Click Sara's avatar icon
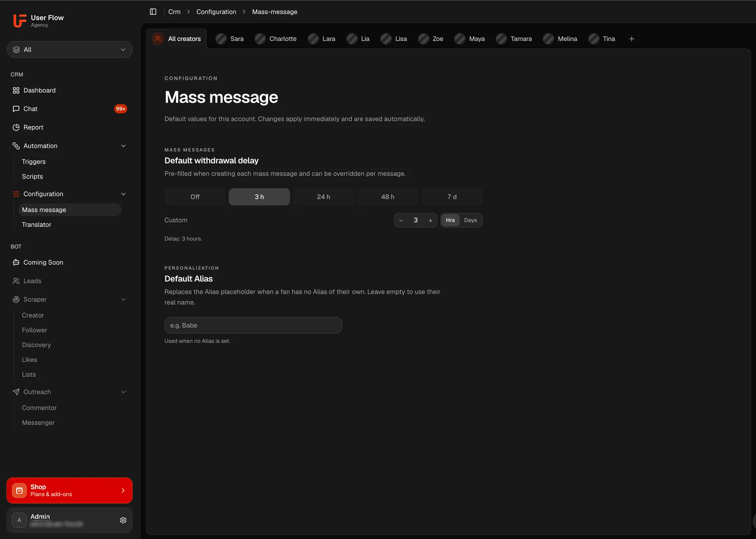 pyautogui.click(x=221, y=39)
